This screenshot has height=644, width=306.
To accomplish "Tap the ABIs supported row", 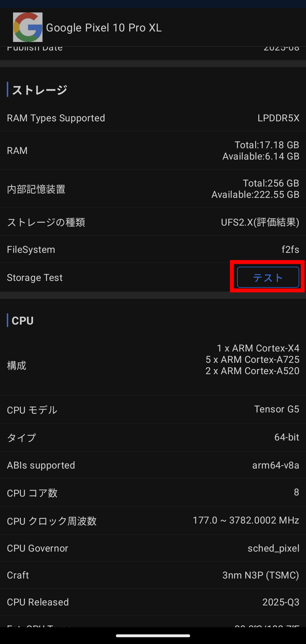I will click(153, 465).
